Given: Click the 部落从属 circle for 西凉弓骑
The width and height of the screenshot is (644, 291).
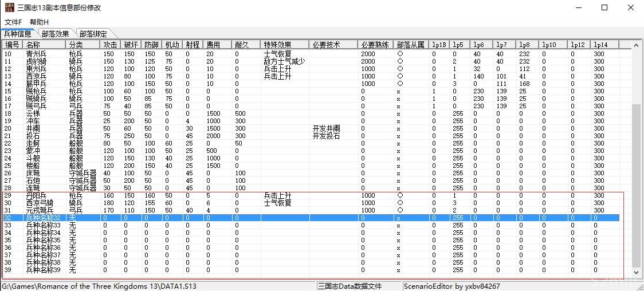Looking at the screenshot, I should click(x=399, y=203).
